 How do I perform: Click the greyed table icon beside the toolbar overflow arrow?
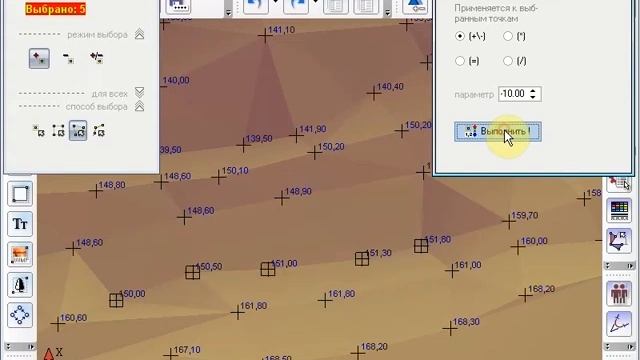coord(366,6)
